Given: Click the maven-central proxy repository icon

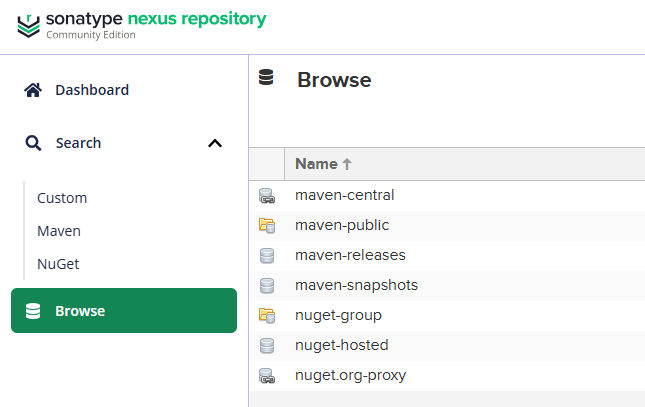Looking at the screenshot, I should pos(267,196).
